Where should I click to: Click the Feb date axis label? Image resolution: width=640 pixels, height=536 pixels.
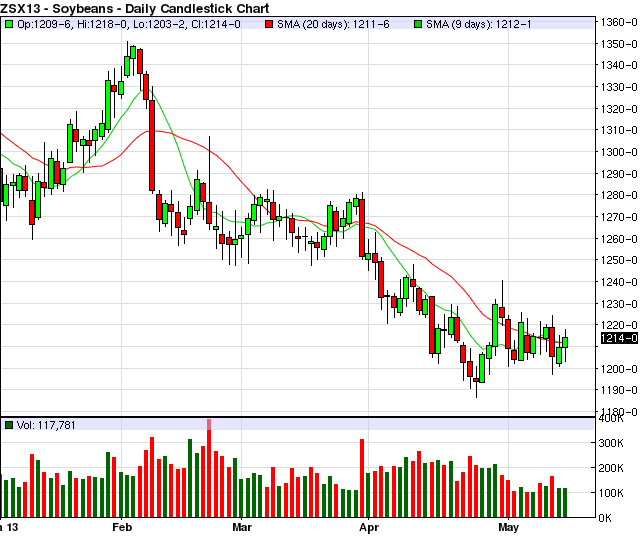[122, 527]
